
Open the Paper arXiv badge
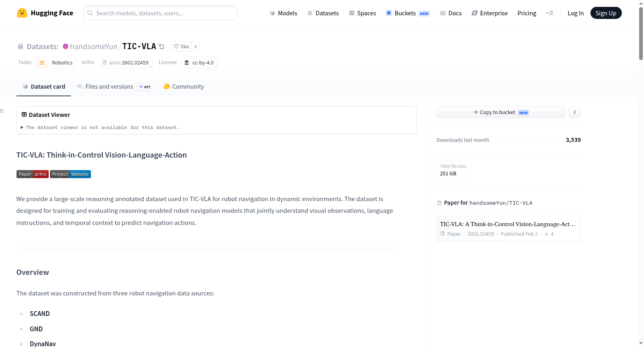click(x=33, y=174)
